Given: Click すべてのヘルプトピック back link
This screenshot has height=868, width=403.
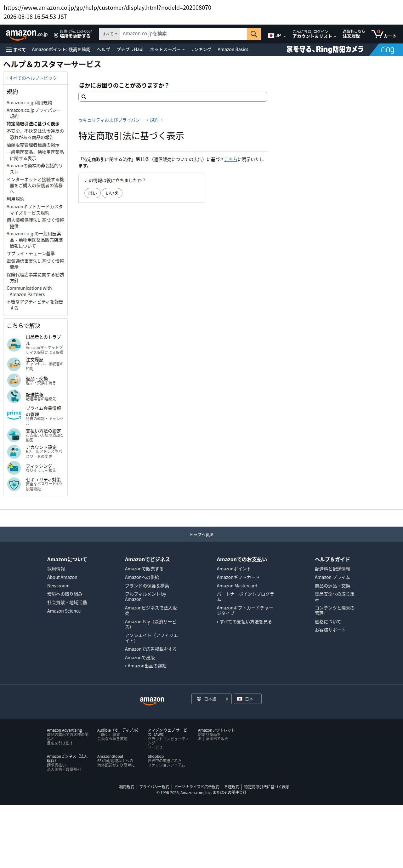Looking at the screenshot, I should pyautogui.click(x=33, y=78).
